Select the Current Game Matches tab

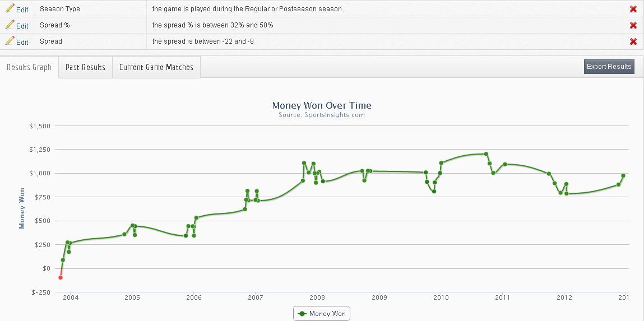coord(156,67)
